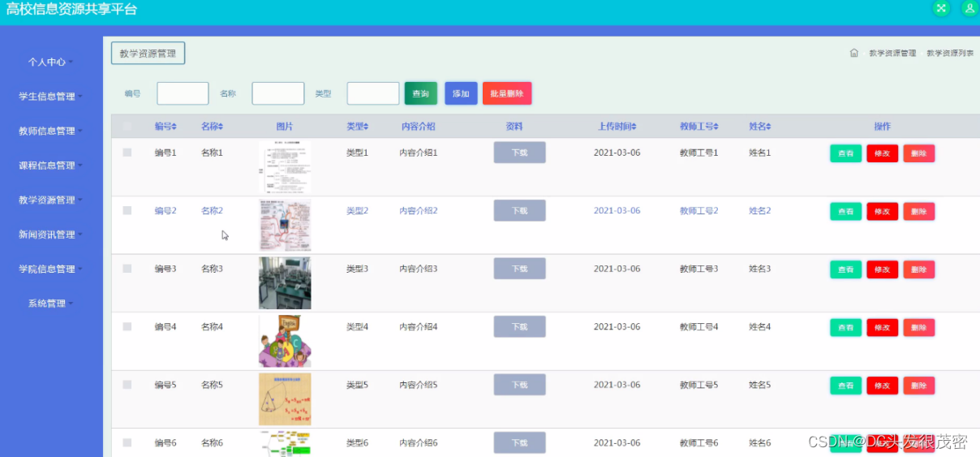The width and height of the screenshot is (980, 457).
Task: Download resource for 编号1 row
Action: tap(519, 153)
